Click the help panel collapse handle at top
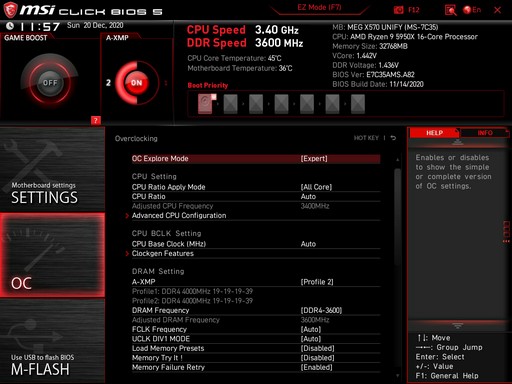Image resolution: width=512 pixels, height=384 pixels. [457, 142]
